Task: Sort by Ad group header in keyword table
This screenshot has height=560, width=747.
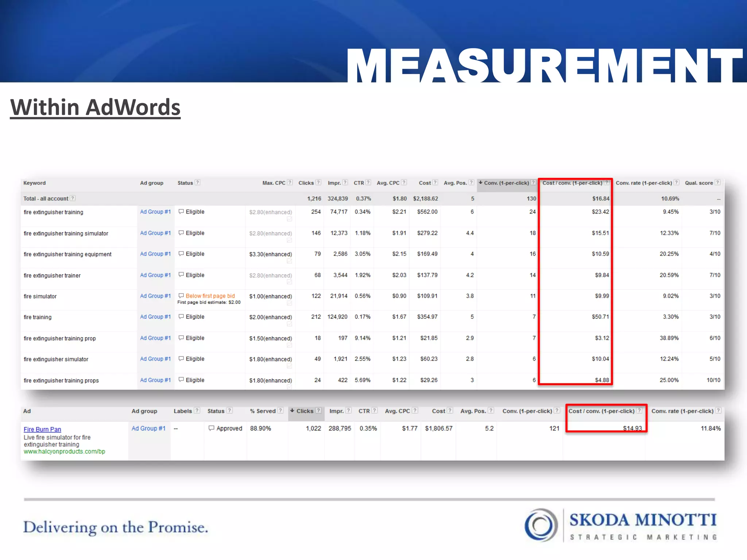Action: pos(152,183)
